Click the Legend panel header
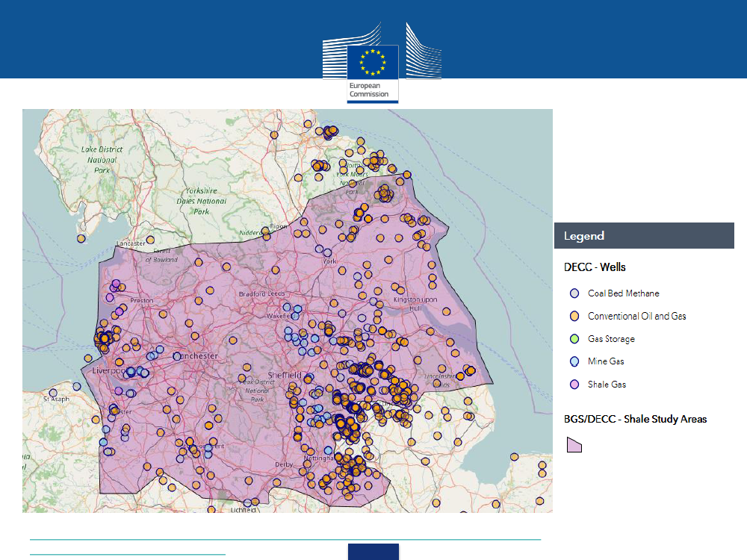The image size is (747, 560). pyautogui.click(x=644, y=236)
